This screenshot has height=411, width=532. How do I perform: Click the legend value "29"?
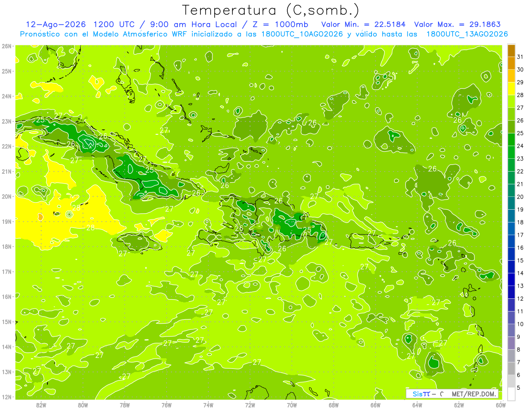[520, 82]
